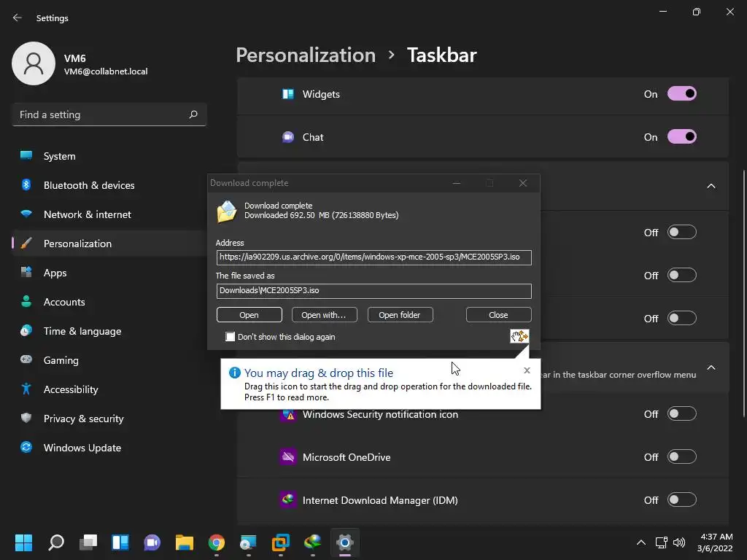The width and height of the screenshot is (747, 560).
Task: Go back with the Settings back arrow
Action: pyautogui.click(x=18, y=17)
